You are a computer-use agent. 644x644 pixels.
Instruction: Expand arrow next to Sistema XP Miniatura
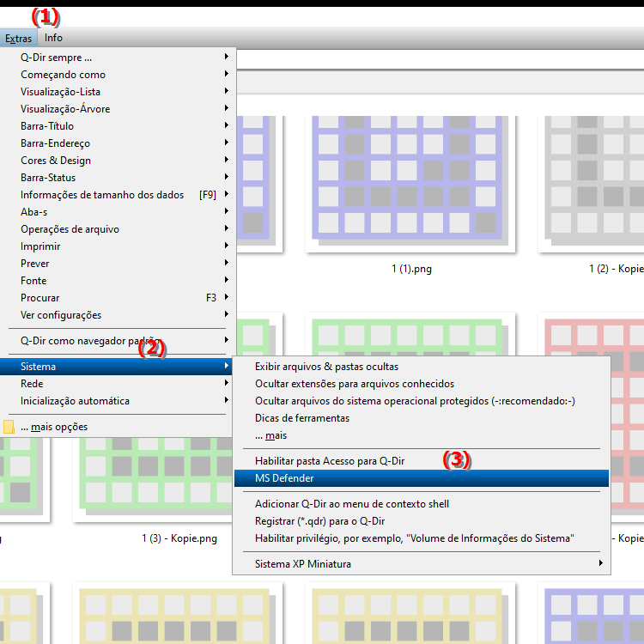click(601, 563)
